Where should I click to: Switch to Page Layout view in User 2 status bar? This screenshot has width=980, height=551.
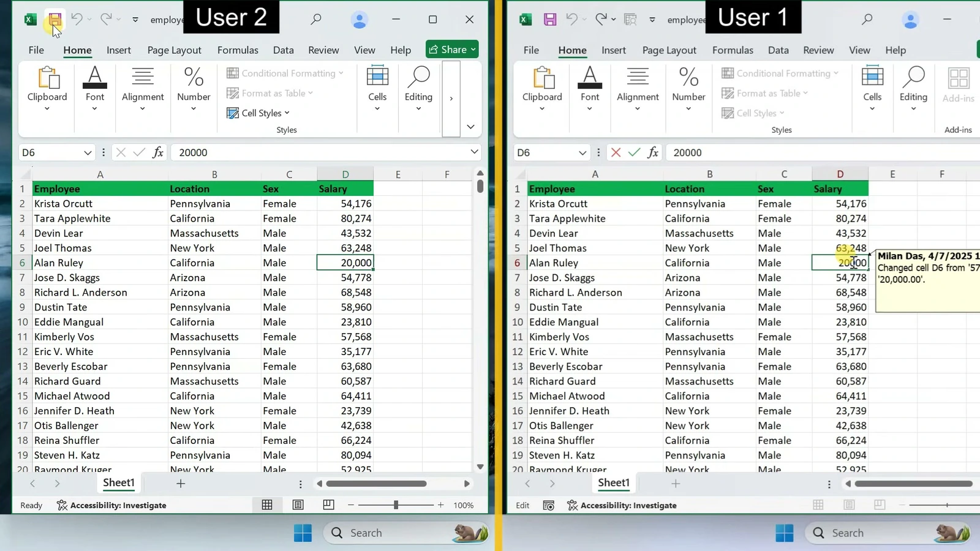tap(298, 505)
